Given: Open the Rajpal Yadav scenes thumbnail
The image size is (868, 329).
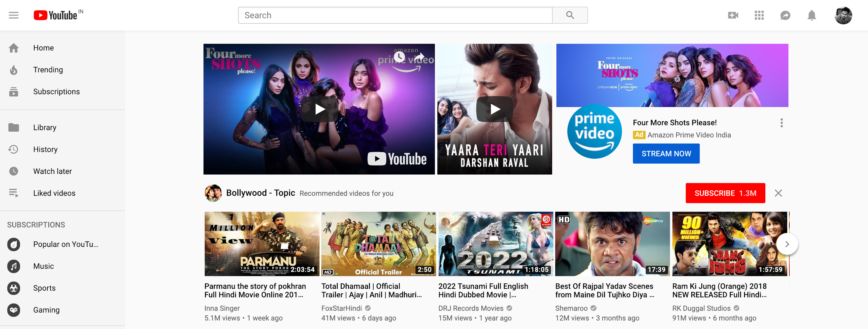Looking at the screenshot, I should [613, 244].
